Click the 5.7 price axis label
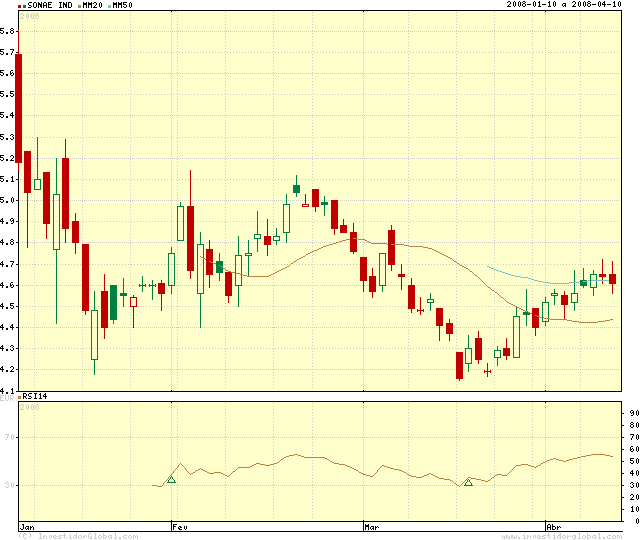The width and height of the screenshot is (640, 540). [x=7, y=52]
